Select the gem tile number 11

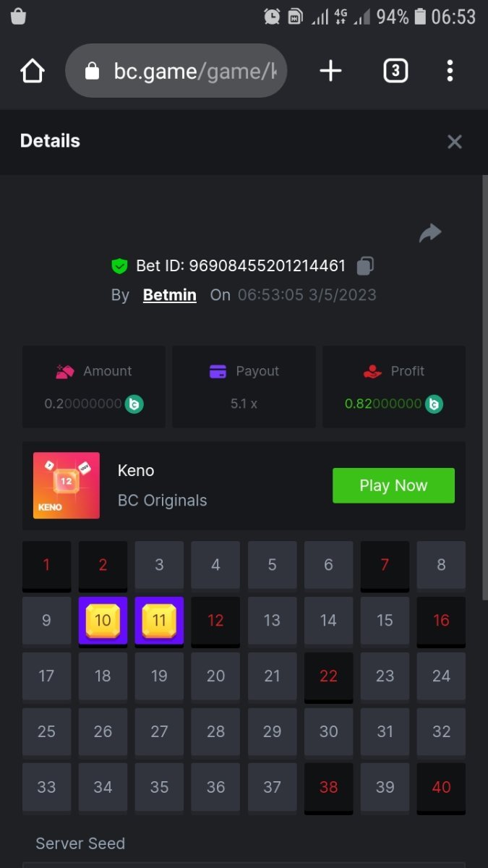point(159,622)
